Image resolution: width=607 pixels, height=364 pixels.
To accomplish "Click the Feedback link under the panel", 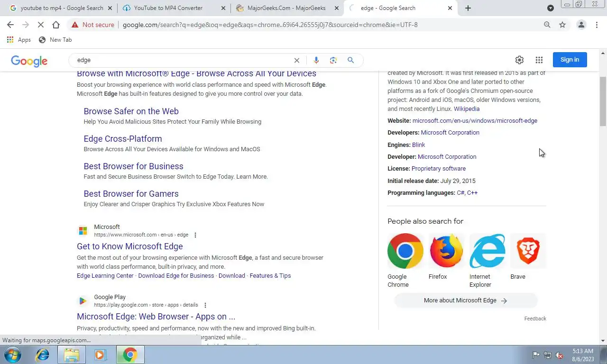I will 535,318.
